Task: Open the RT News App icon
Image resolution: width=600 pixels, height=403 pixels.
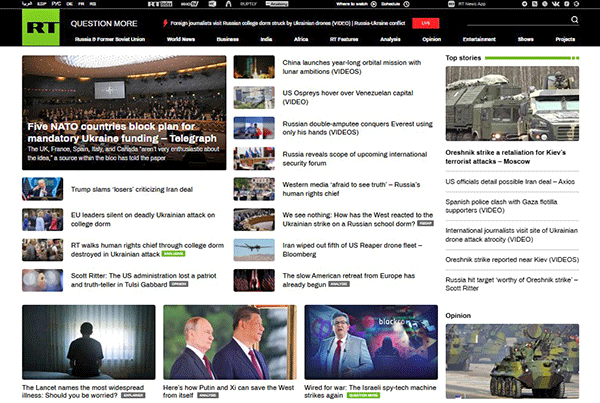Action: [451, 4]
